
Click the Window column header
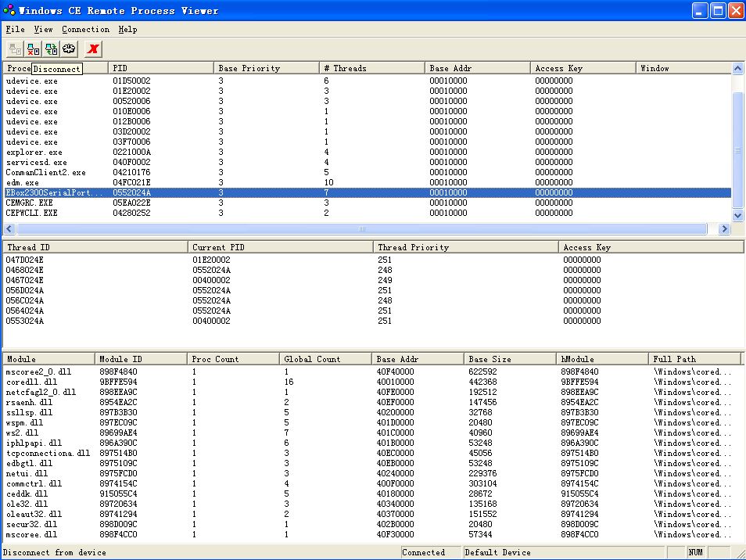click(683, 68)
